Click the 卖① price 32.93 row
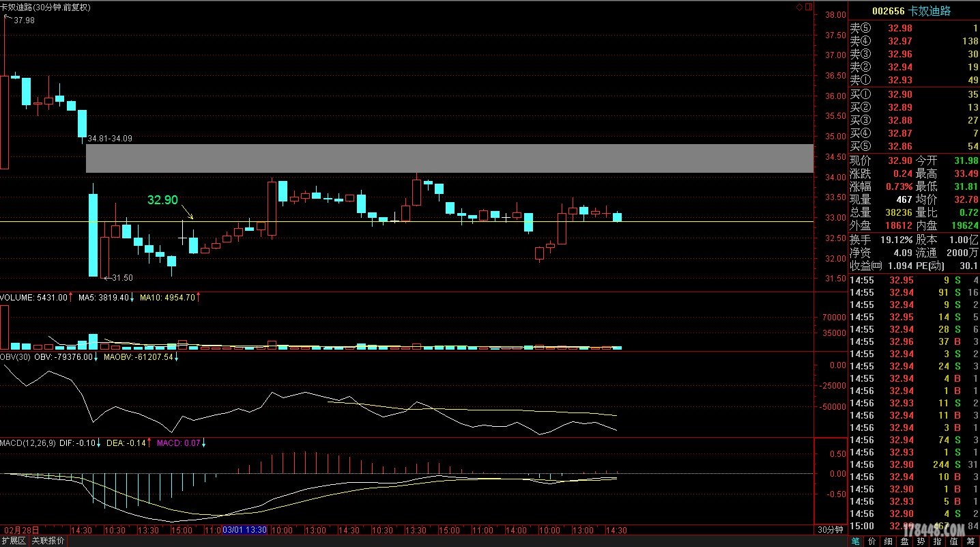Screen dimensions: 980x547 [899, 80]
